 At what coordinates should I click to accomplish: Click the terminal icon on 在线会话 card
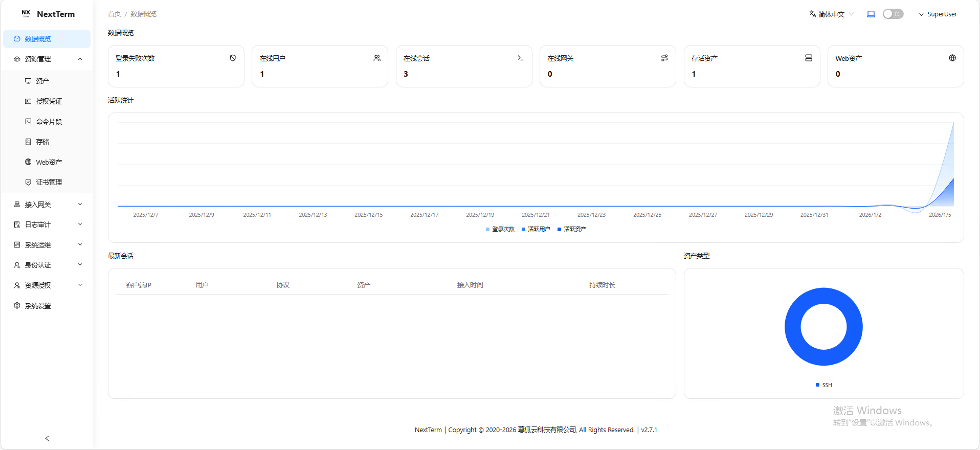click(521, 58)
